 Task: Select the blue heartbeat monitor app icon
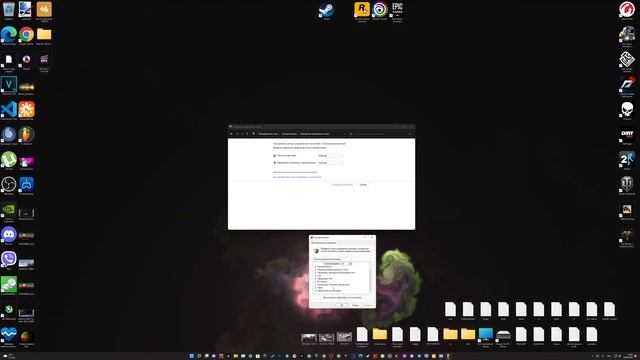9,335
